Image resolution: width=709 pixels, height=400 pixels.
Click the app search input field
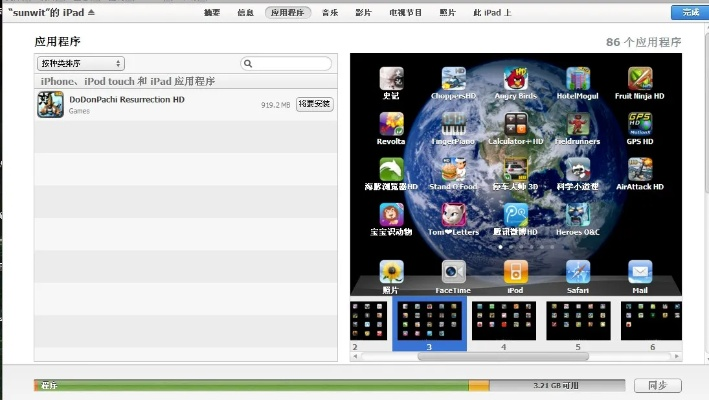(x=291, y=63)
